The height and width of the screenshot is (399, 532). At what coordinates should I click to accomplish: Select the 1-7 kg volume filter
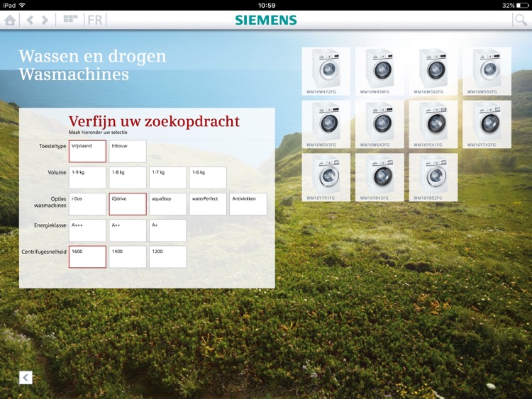pos(167,178)
